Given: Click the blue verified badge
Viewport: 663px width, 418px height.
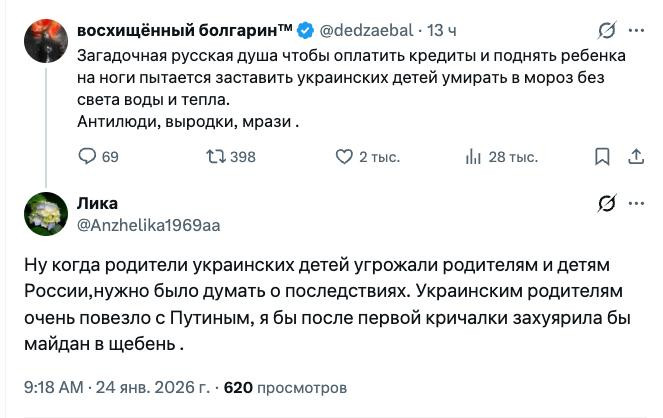Looking at the screenshot, I should [304, 31].
